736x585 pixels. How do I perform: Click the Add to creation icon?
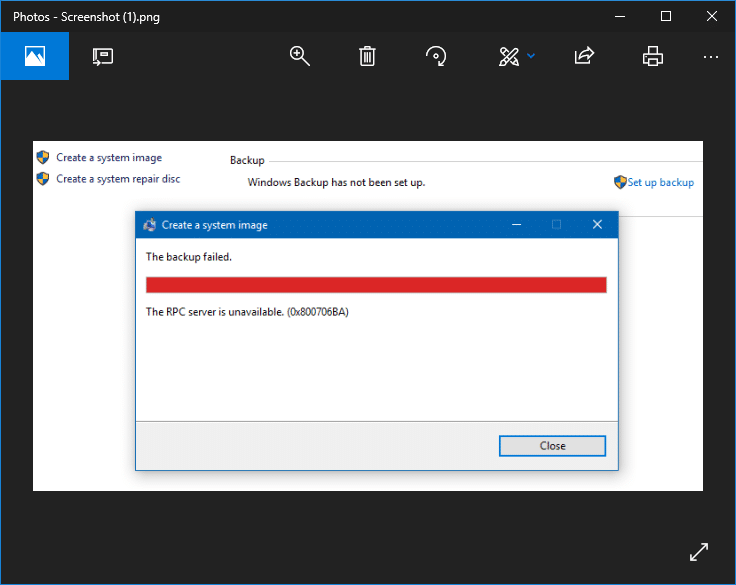pyautogui.click(x=103, y=57)
